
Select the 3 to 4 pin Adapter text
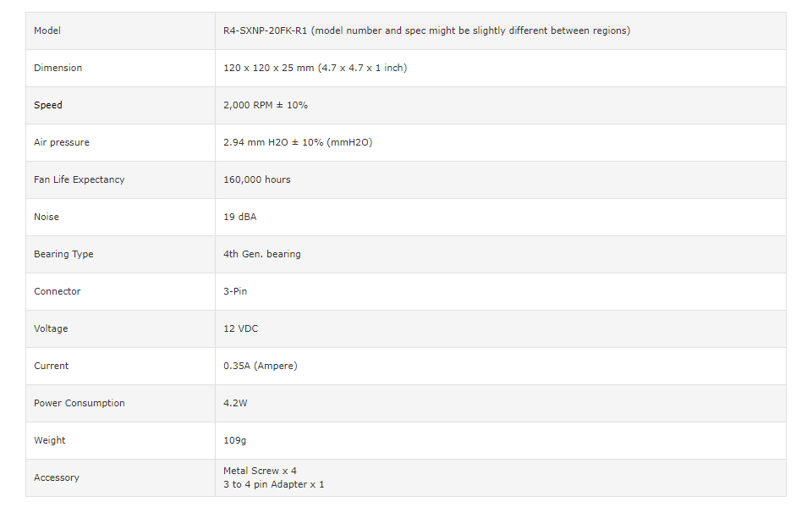(x=274, y=484)
